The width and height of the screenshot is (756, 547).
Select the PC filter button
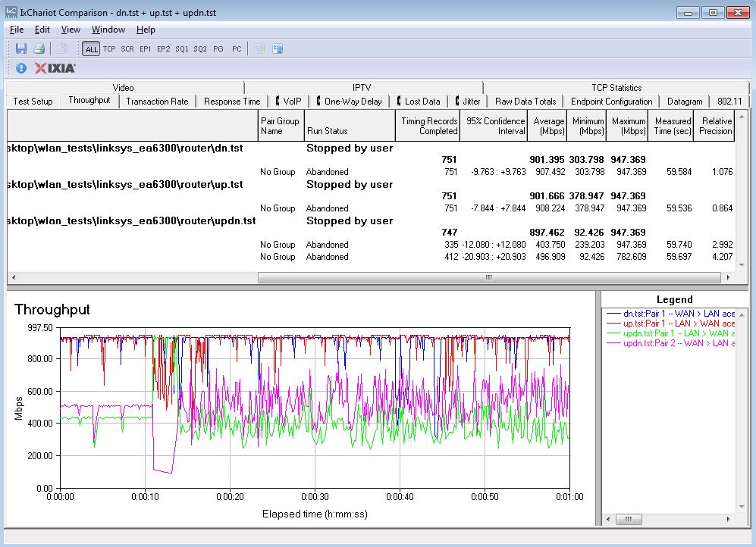coord(237,49)
